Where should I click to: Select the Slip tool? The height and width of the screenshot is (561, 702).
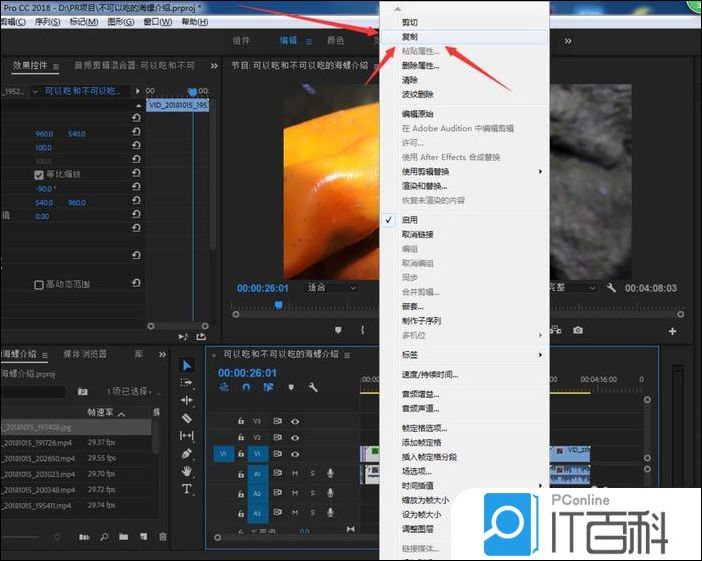(x=186, y=435)
